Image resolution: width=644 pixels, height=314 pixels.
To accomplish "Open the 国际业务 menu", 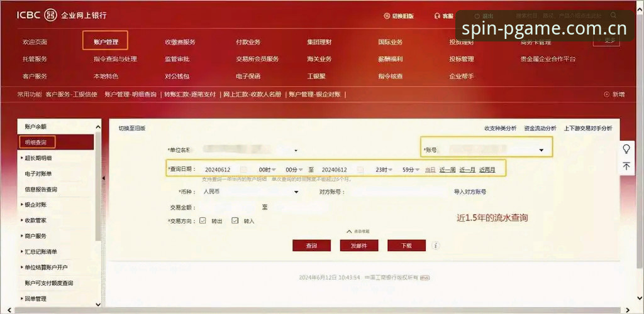I will coord(391,42).
